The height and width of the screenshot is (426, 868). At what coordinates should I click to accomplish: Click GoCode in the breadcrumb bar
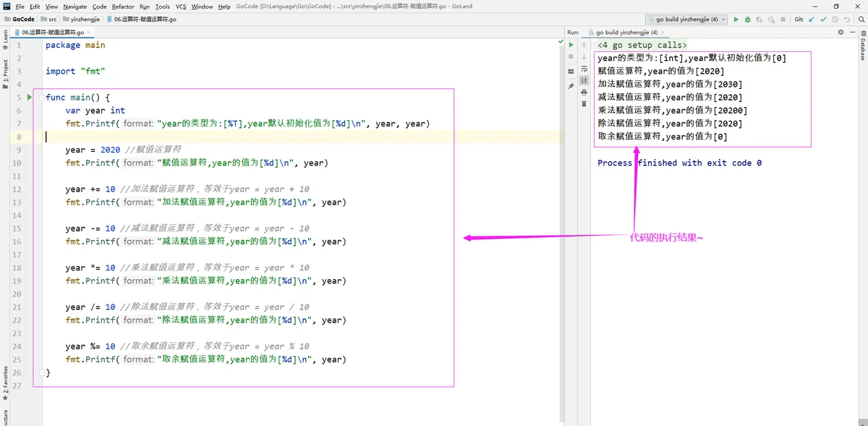20,20
